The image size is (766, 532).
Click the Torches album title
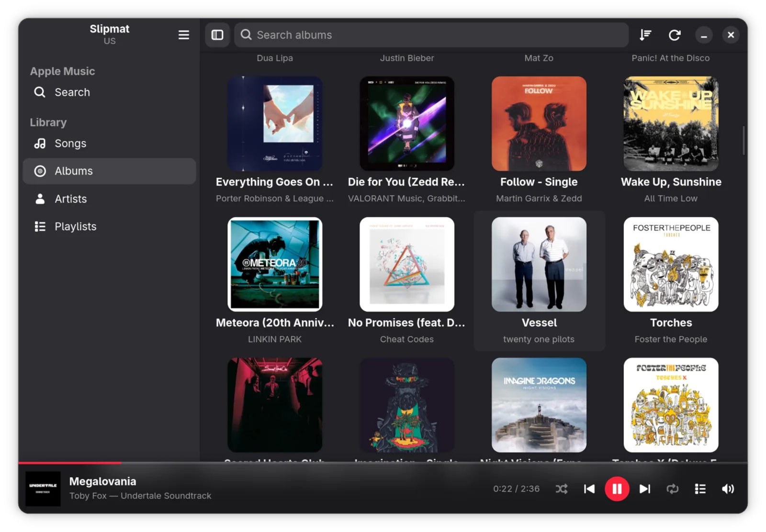pos(671,323)
